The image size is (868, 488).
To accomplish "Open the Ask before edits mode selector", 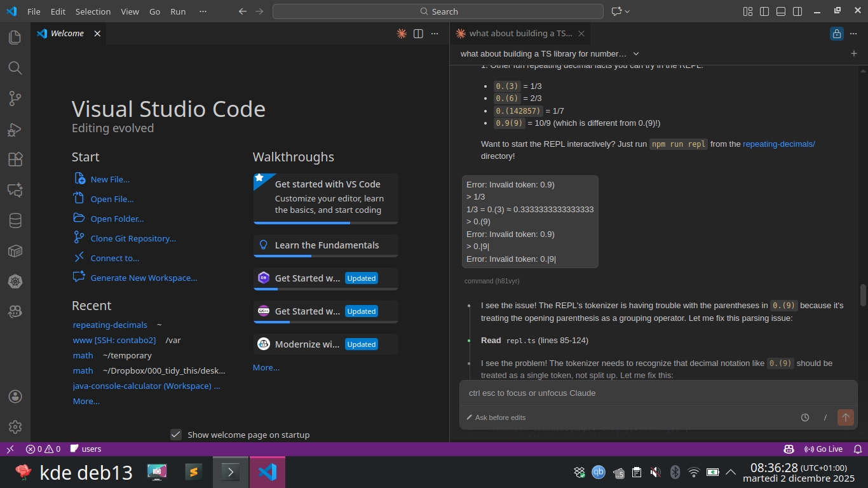I will pyautogui.click(x=496, y=417).
